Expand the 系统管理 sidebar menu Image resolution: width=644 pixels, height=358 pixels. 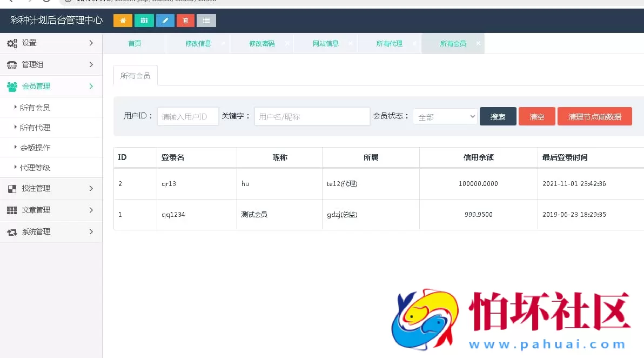point(51,231)
